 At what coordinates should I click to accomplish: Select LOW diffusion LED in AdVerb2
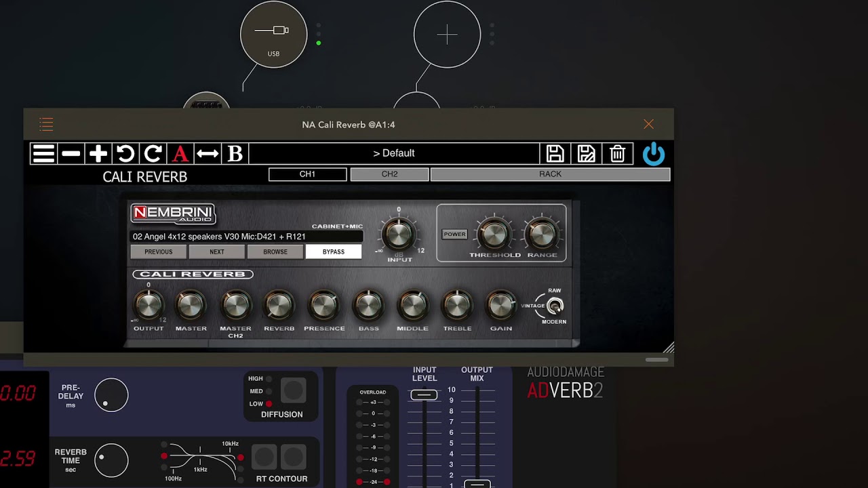pyautogui.click(x=269, y=403)
